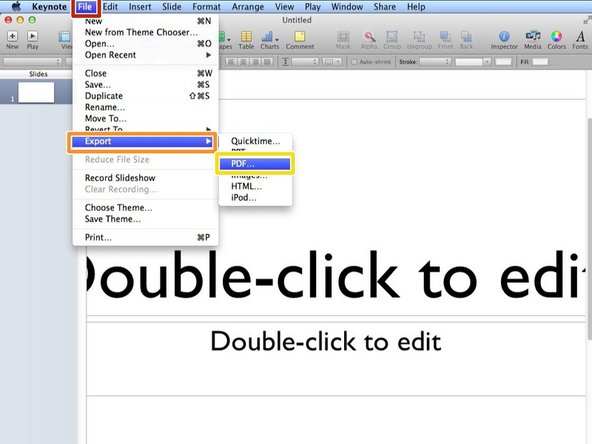Choose Record Slideshow from the File menu

pos(145,178)
